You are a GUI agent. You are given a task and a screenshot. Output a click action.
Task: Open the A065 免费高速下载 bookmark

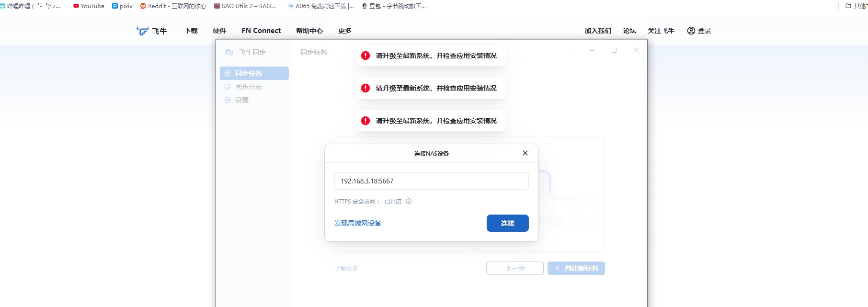321,6
